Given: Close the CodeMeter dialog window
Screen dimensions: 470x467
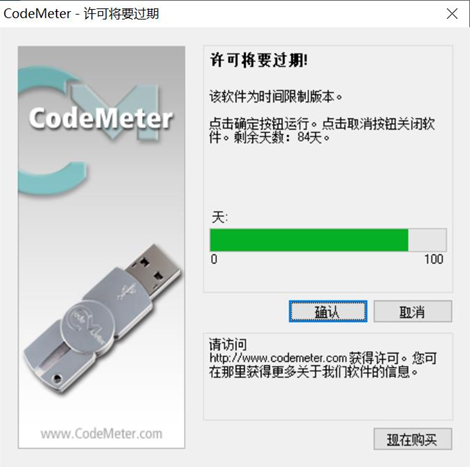Looking at the screenshot, I should pyautogui.click(x=452, y=14).
